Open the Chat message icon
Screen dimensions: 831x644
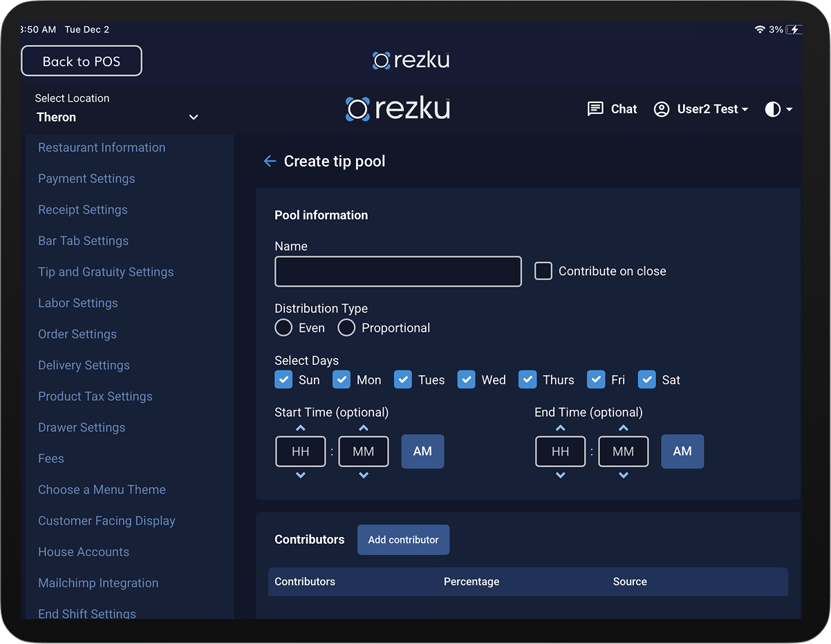595,109
